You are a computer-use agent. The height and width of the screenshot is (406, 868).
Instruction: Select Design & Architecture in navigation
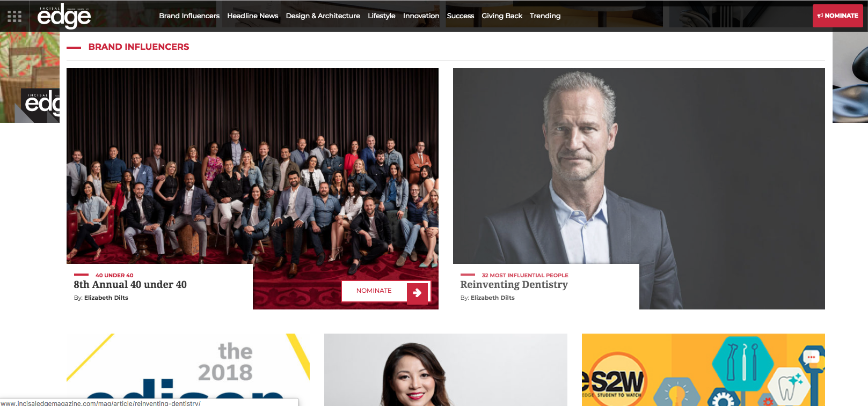coord(323,16)
